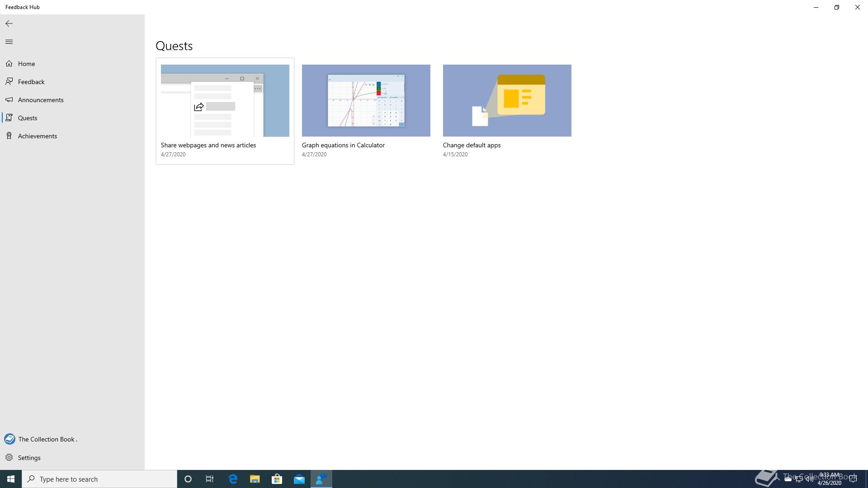Click 'Graph equations in Calculator' title
This screenshot has width=868, height=488.
click(343, 145)
